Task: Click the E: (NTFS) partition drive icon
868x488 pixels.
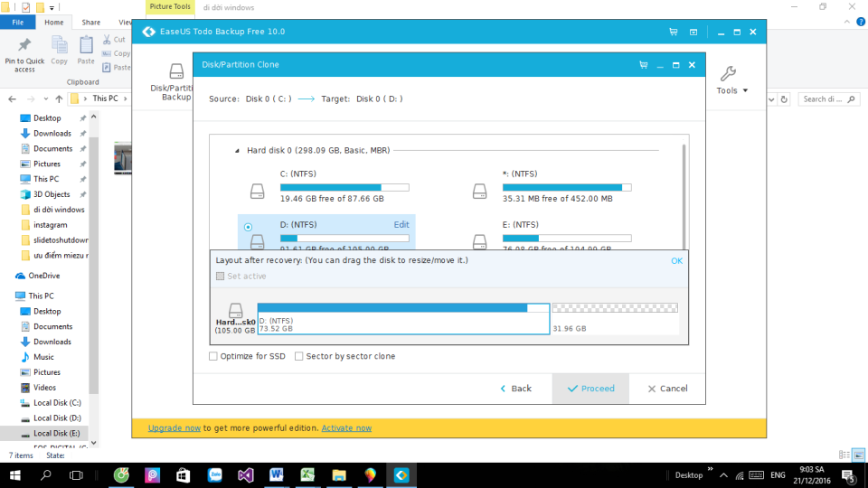Action: pyautogui.click(x=479, y=242)
